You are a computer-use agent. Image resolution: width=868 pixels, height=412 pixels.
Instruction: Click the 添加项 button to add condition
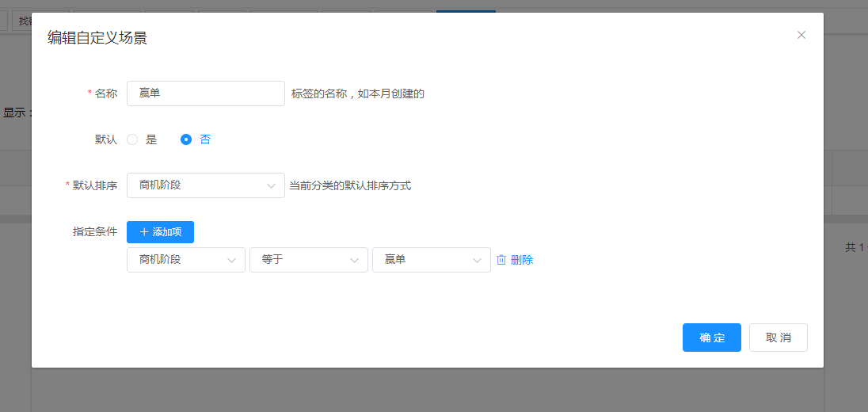(x=160, y=232)
